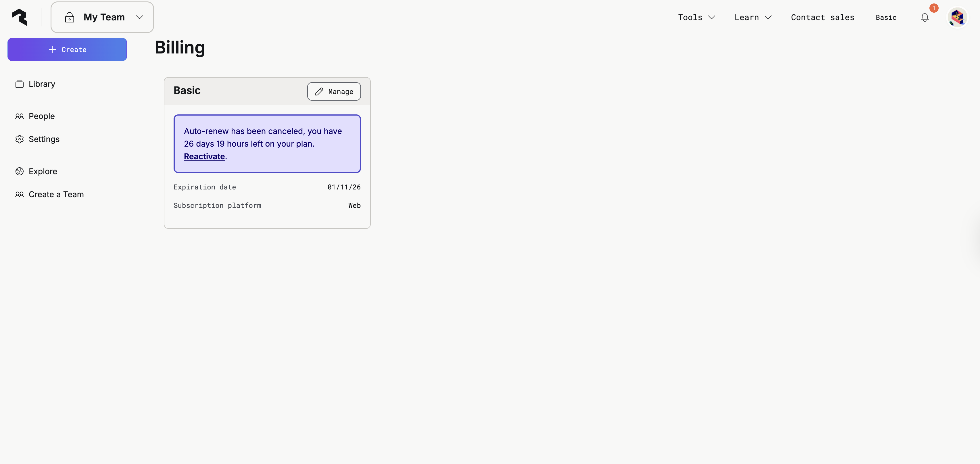Select the People icon in sidebar
The width and height of the screenshot is (980, 464).
point(20,116)
